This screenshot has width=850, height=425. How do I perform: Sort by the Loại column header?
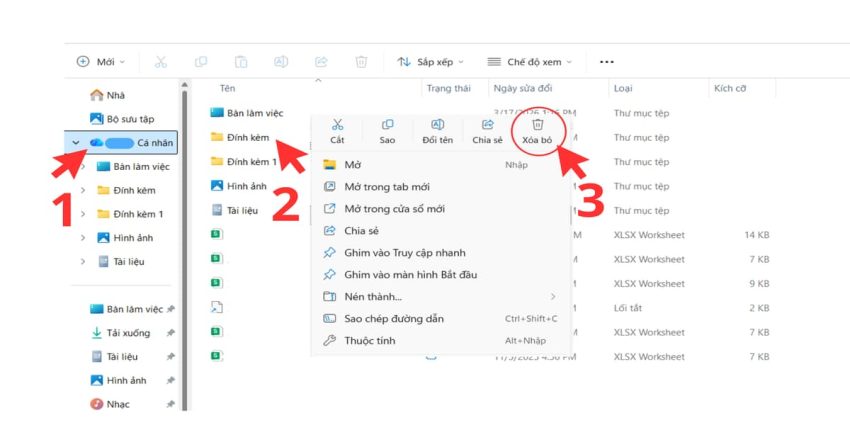click(x=623, y=88)
